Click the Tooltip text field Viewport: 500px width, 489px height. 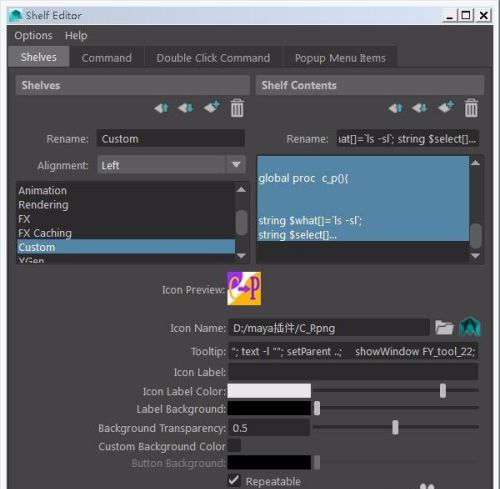tap(353, 351)
